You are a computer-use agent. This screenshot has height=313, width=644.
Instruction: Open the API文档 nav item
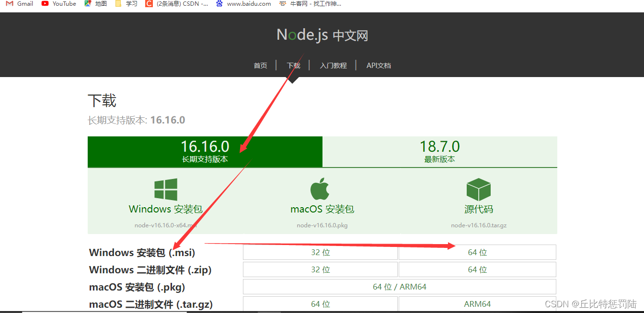pyautogui.click(x=379, y=66)
